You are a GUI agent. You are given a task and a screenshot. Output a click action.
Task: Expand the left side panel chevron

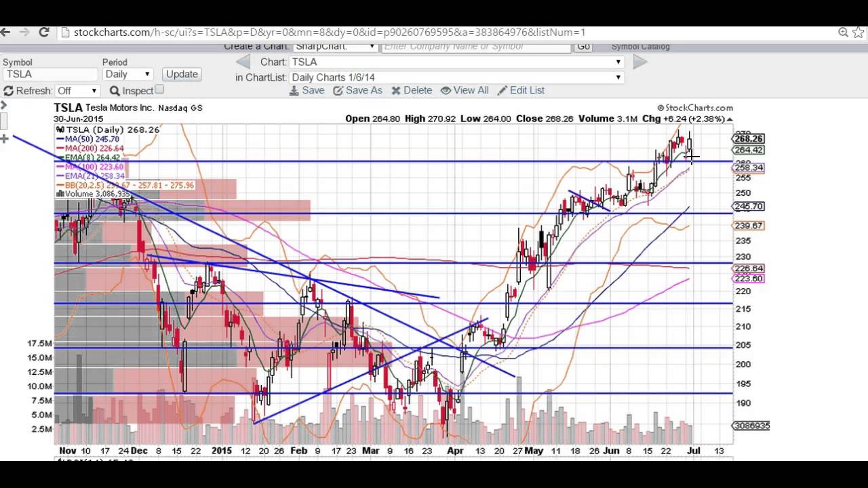[3, 105]
